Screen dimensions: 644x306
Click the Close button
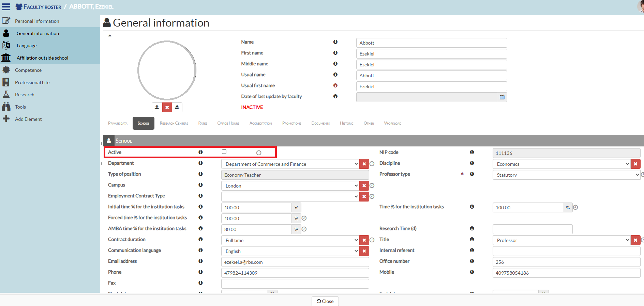pos(325,301)
